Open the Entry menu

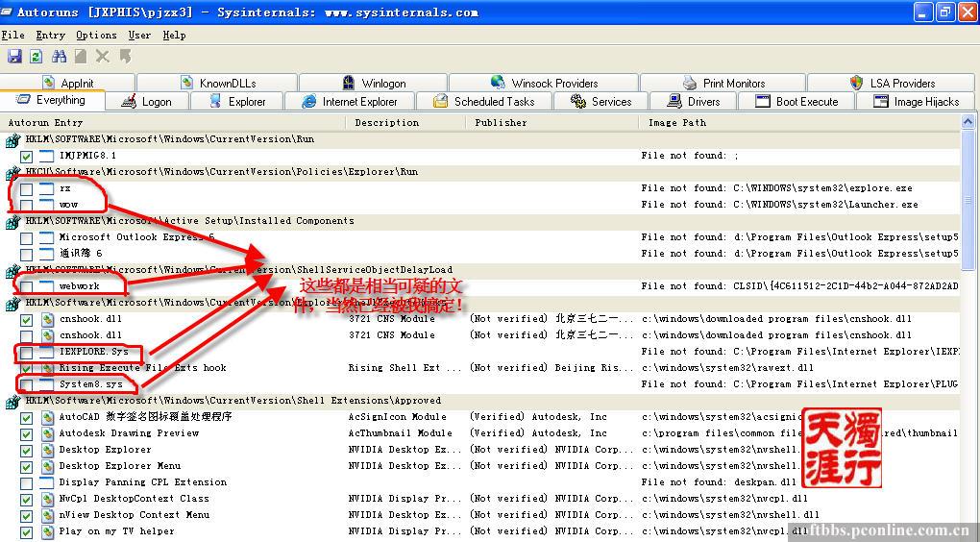coord(51,35)
